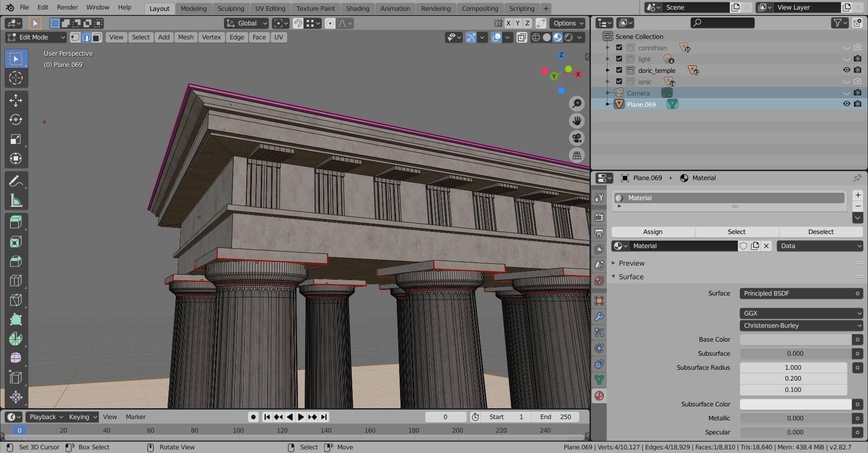Expand the Preview panel

tap(613, 263)
